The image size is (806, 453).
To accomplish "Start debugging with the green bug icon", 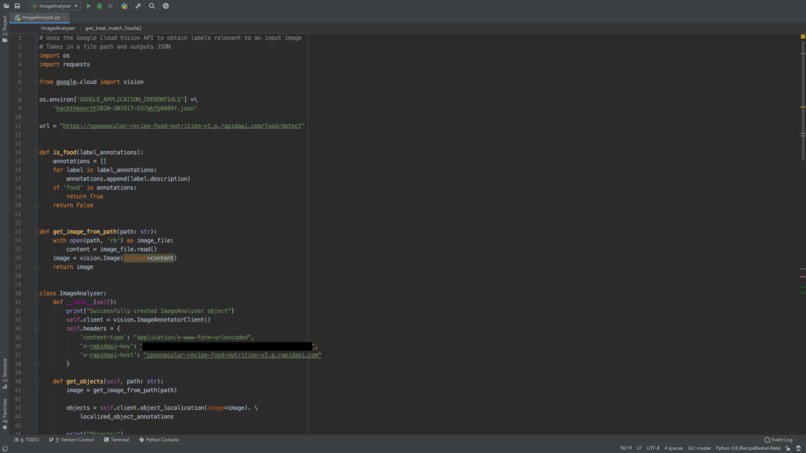I will click(x=99, y=6).
